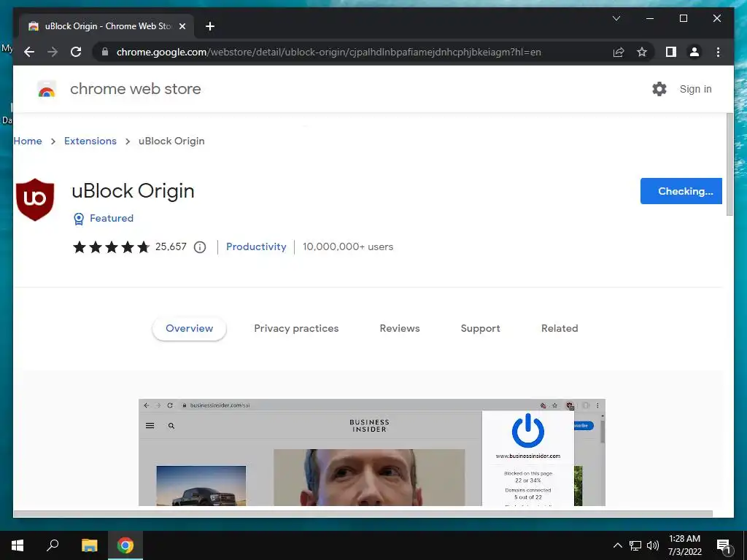
Task: Click the Chrome icon in the taskbar
Action: click(125, 545)
